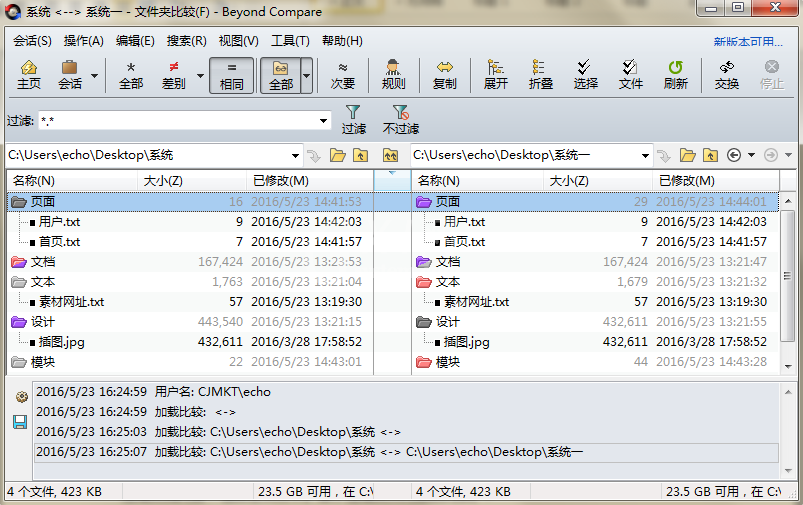This screenshot has height=505, width=803.
Task: Open dropdown arrow next to 差别
Action: [x=200, y=76]
